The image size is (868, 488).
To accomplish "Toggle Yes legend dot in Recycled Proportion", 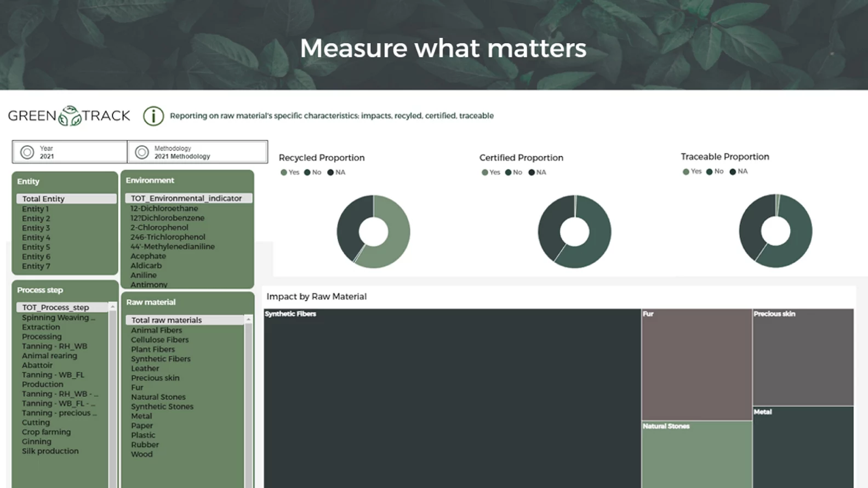I will coord(284,173).
